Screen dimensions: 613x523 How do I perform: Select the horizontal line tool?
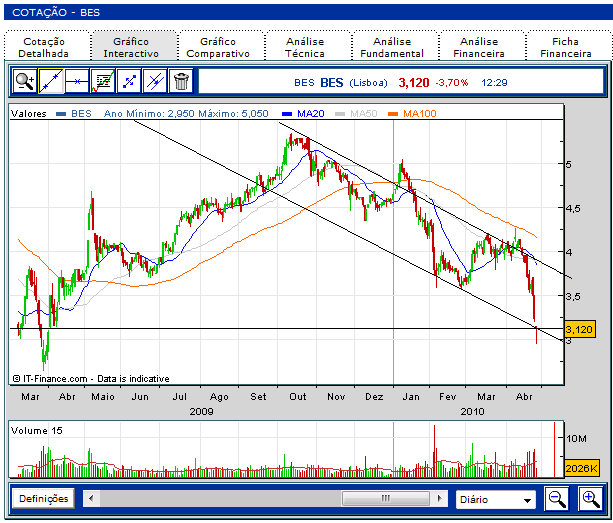[77, 81]
